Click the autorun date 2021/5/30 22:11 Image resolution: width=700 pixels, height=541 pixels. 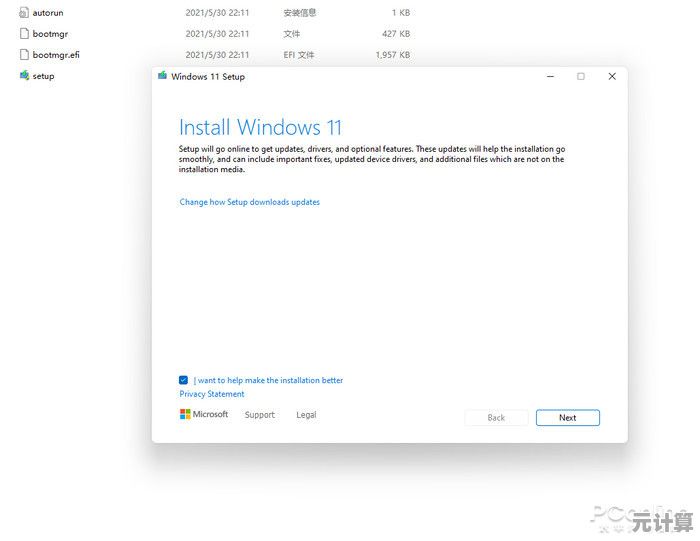coord(217,12)
